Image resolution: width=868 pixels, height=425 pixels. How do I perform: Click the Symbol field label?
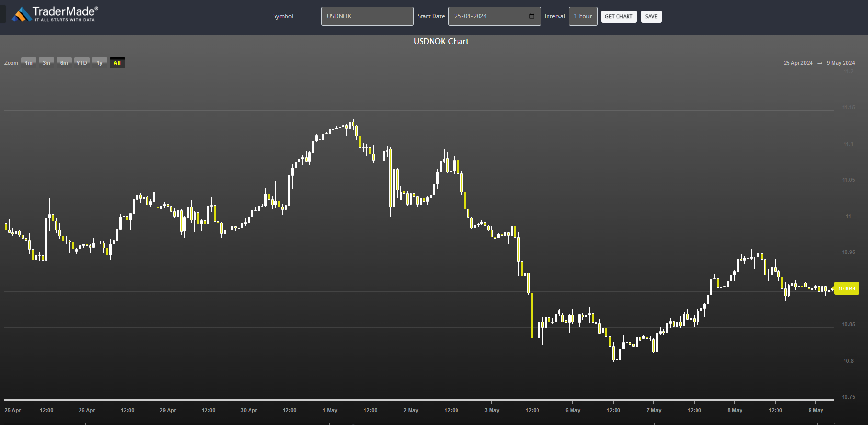tap(283, 16)
